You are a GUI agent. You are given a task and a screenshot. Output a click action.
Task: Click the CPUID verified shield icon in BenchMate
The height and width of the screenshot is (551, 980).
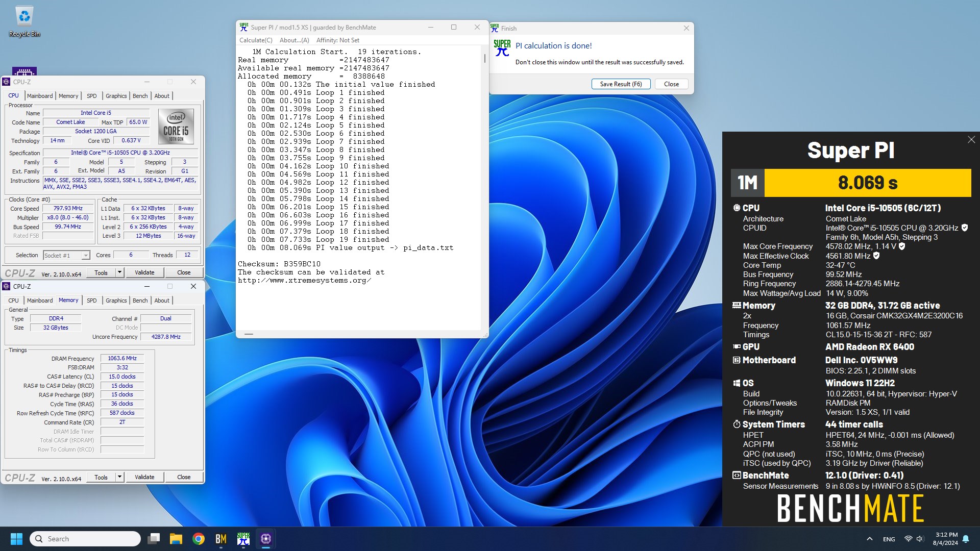pos(965,228)
